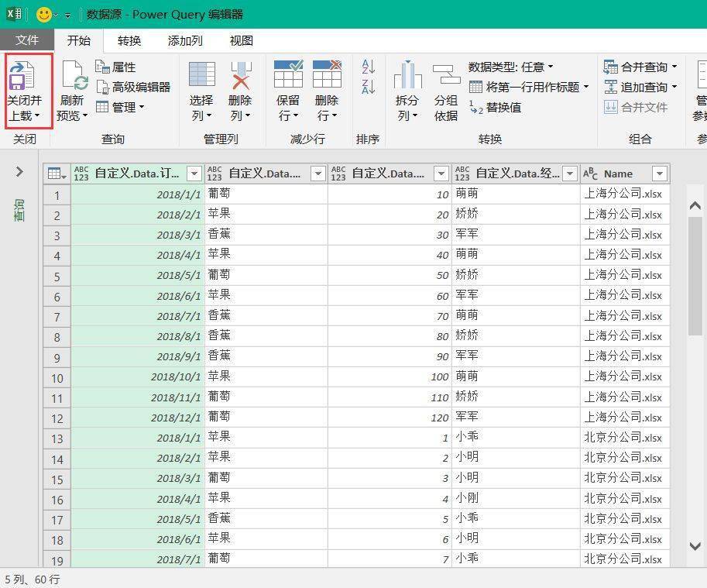
Task: Click the ABC type icon of Name column
Action: (590, 174)
